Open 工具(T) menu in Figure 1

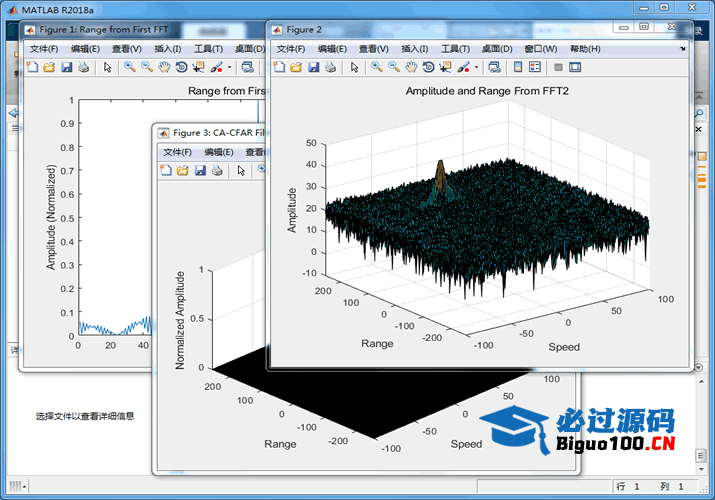pos(208,49)
